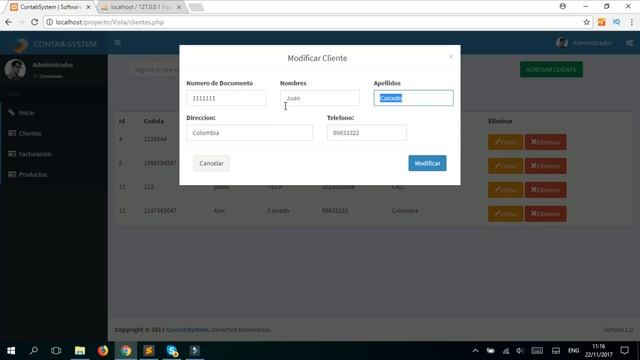Click the network icon in system tray
Screen dimensions: 640x360
506,351
